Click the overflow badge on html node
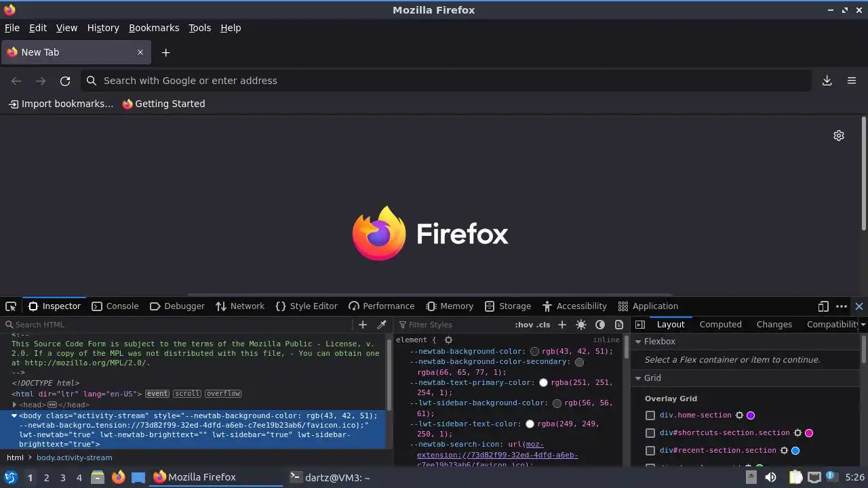The width and height of the screenshot is (868, 488). [223, 394]
